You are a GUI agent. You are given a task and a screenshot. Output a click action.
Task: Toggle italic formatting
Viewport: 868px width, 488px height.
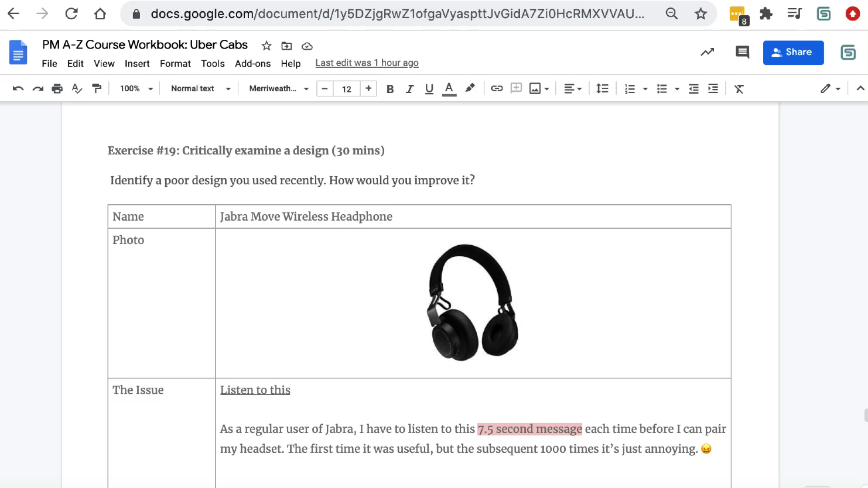pyautogui.click(x=409, y=88)
